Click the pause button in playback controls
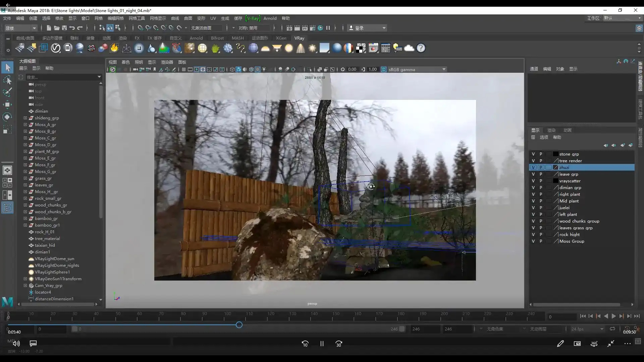The height and width of the screenshot is (362, 644). click(321, 344)
